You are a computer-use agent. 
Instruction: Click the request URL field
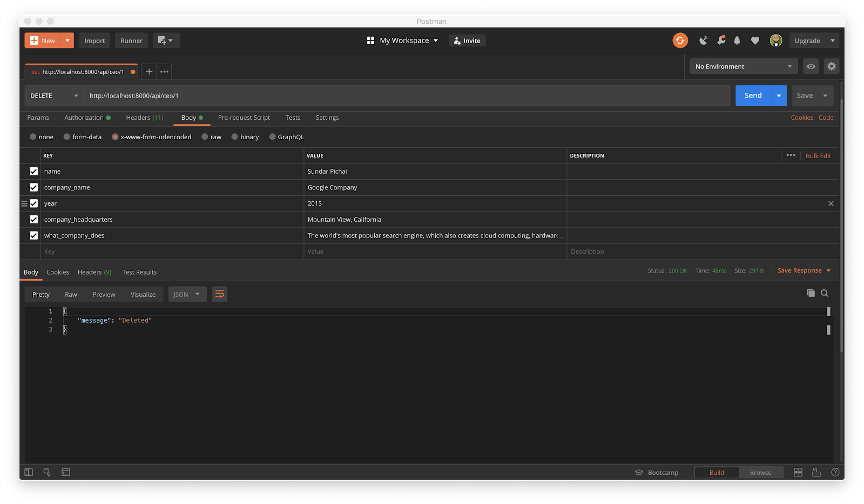(407, 96)
